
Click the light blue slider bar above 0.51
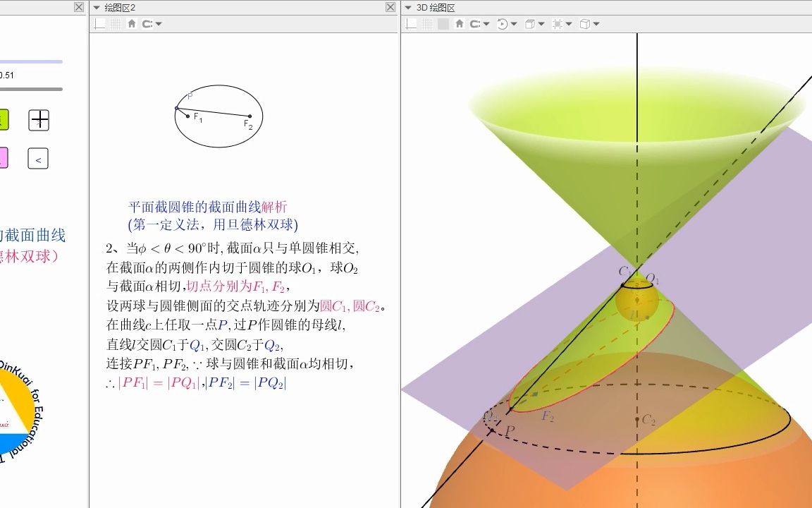[x=31, y=61]
